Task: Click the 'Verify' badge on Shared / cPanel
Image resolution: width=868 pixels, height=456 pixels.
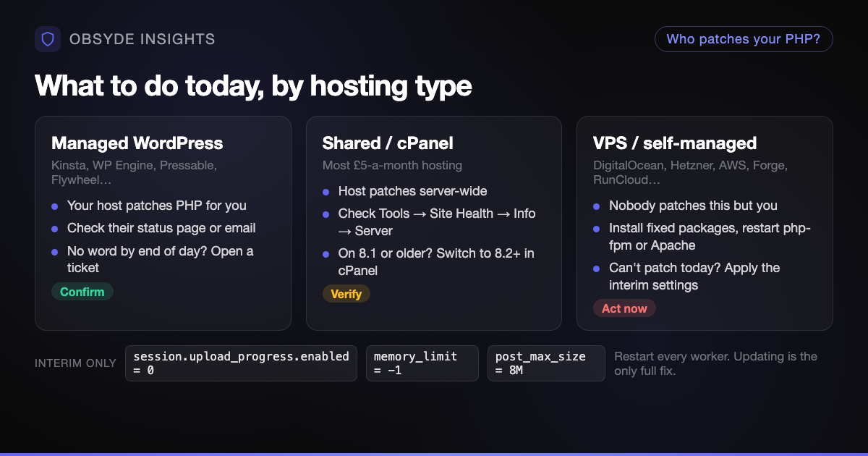Action: (346, 294)
